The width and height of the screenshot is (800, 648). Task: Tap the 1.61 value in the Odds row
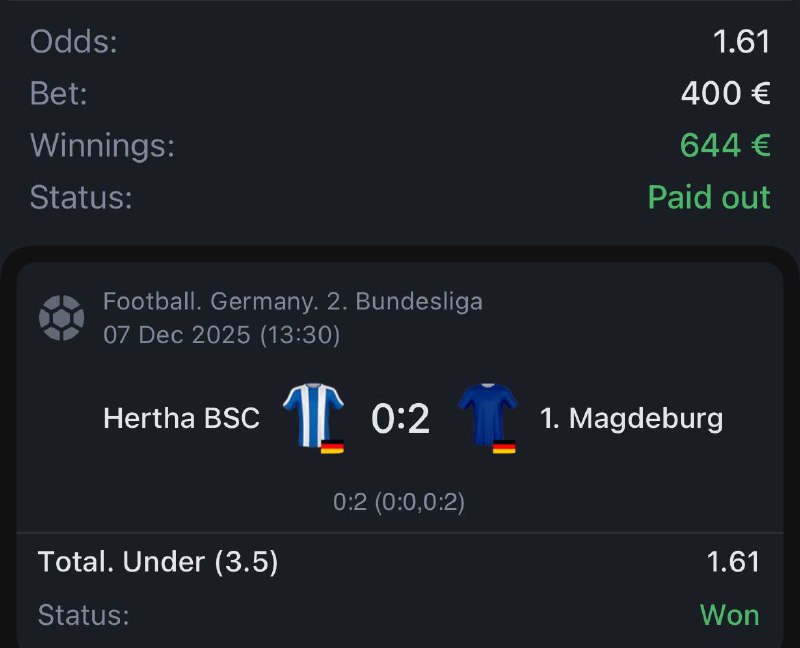coord(741,41)
